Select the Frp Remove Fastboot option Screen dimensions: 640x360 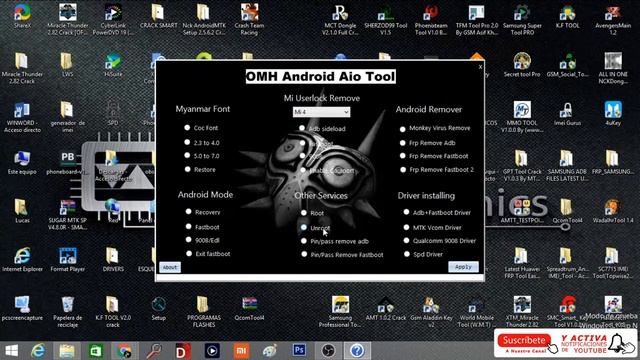point(402,156)
